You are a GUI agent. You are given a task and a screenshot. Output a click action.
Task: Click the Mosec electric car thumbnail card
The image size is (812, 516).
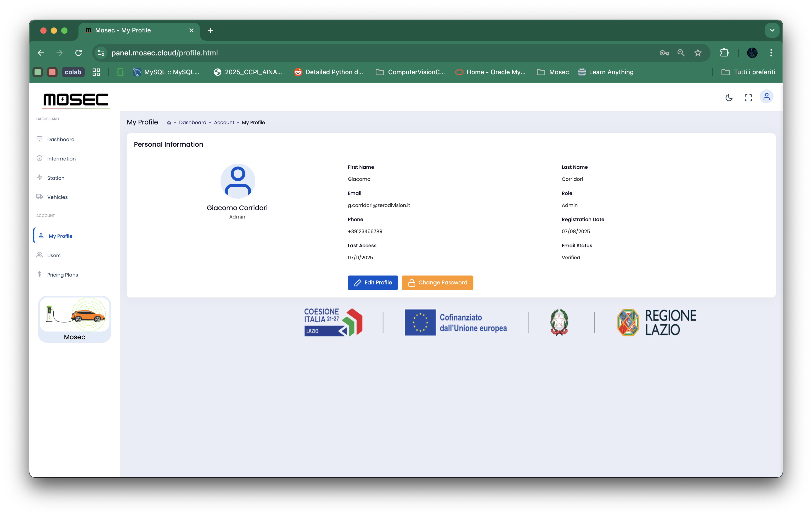(x=75, y=319)
